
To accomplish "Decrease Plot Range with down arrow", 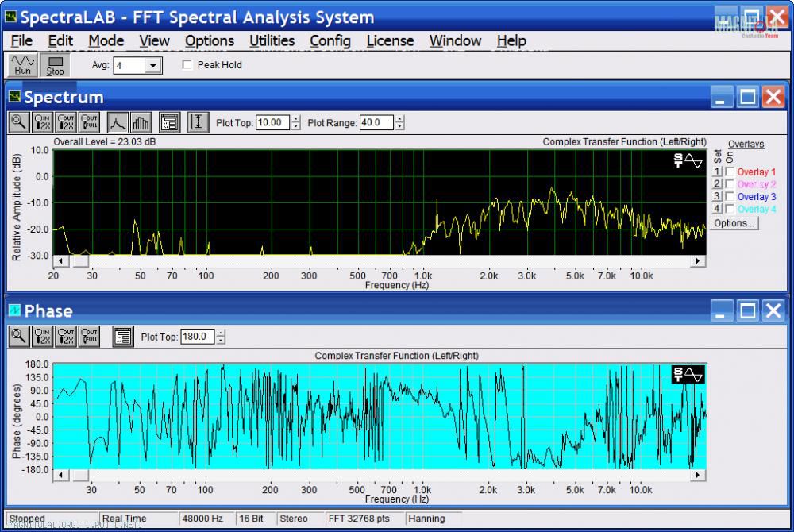I will [x=400, y=126].
